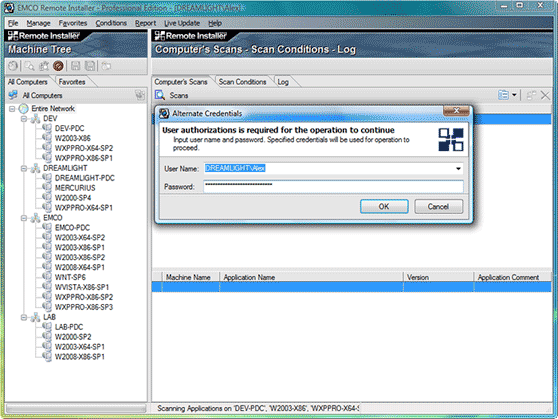
Task: Click the Password input field
Action: [x=333, y=187]
